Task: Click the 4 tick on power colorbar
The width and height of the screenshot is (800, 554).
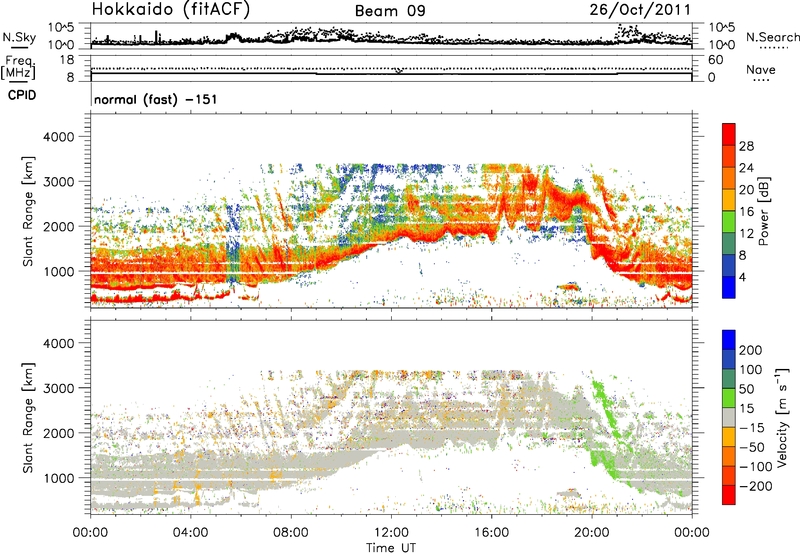Action: [742, 277]
